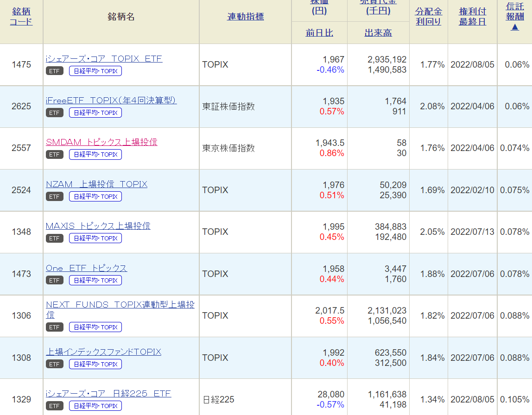Select code cell 2557
The image size is (532, 415).
[x=21, y=148]
